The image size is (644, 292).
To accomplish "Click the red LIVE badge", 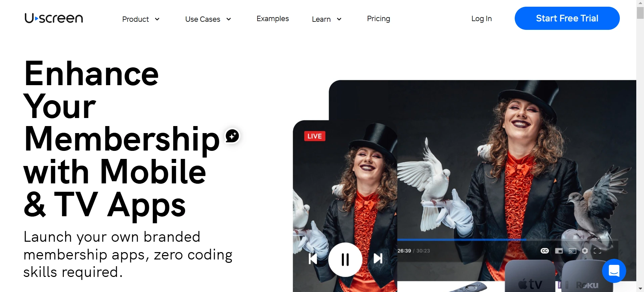I will pyautogui.click(x=315, y=136).
